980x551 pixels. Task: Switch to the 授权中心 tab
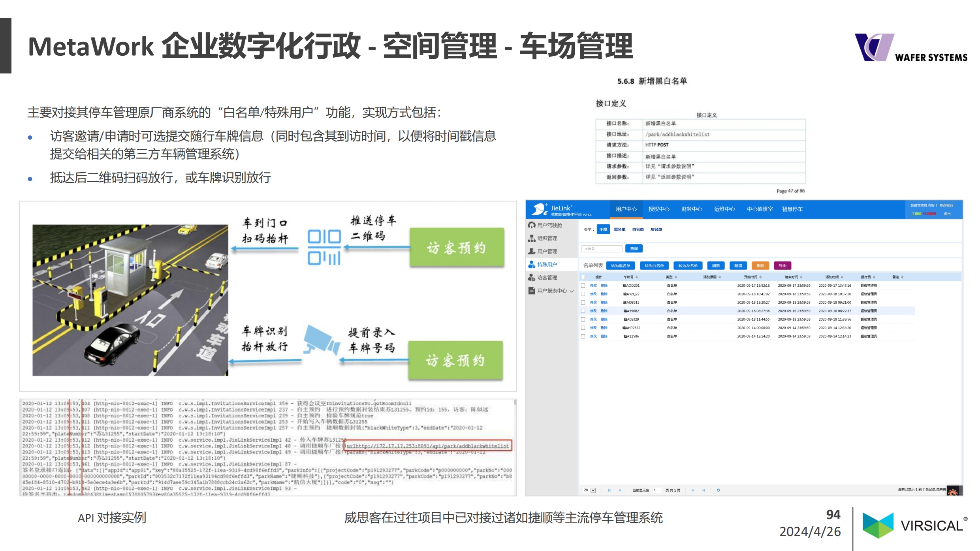click(659, 209)
